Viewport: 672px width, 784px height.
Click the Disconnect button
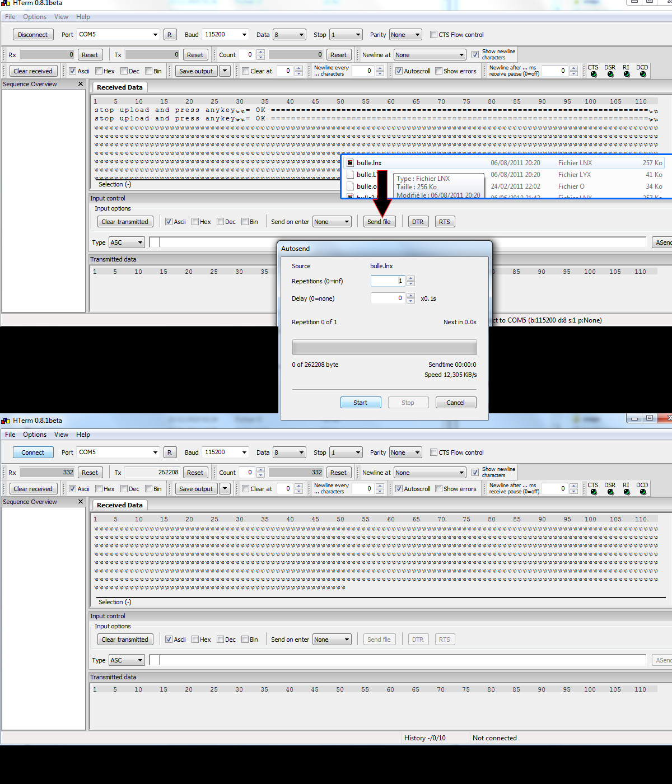pyautogui.click(x=33, y=35)
